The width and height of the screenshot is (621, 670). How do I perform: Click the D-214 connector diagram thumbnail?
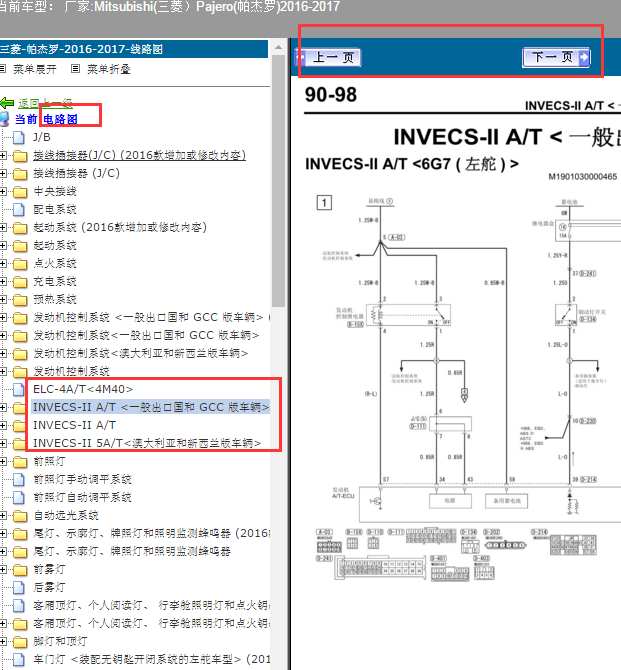[573, 546]
